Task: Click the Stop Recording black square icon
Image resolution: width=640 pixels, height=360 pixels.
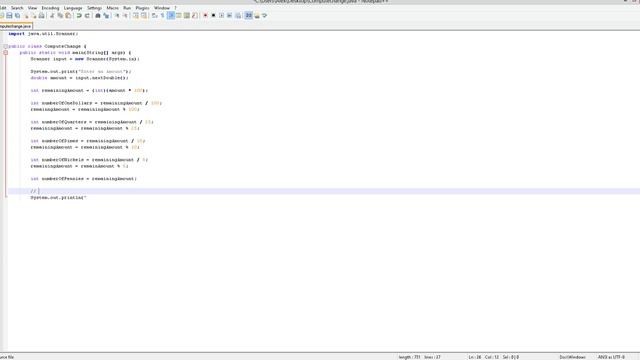Action: (x=213, y=16)
